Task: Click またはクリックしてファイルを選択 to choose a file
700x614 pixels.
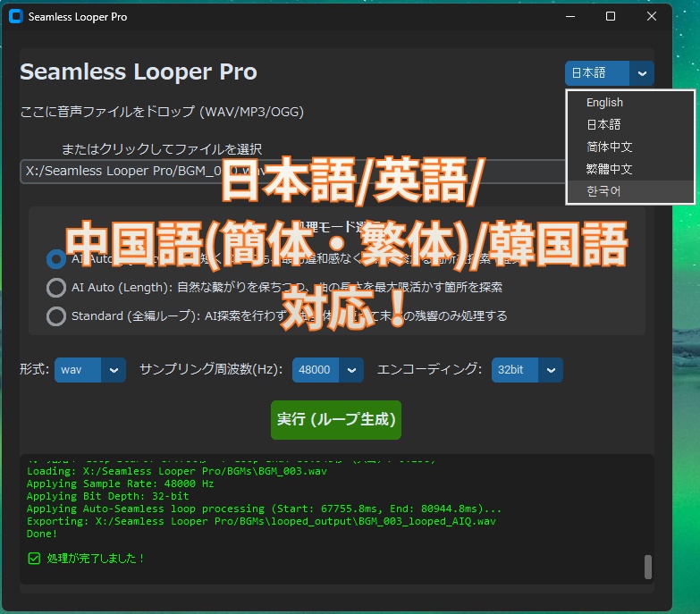Action: [162, 149]
